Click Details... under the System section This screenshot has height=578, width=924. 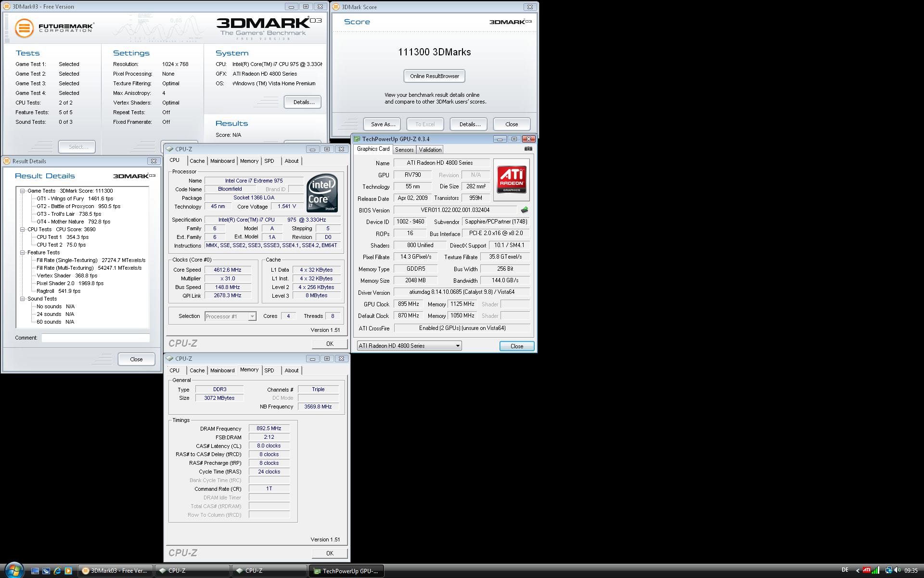pos(303,102)
